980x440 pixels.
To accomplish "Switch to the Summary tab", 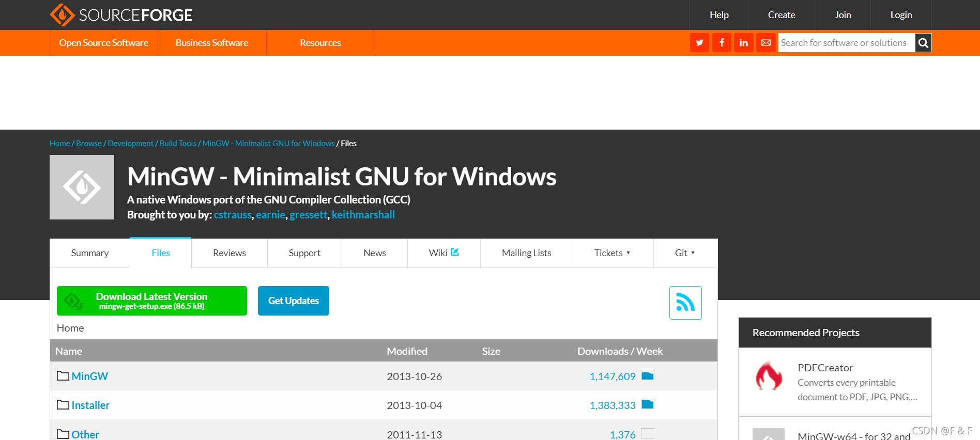I will point(90,253).
